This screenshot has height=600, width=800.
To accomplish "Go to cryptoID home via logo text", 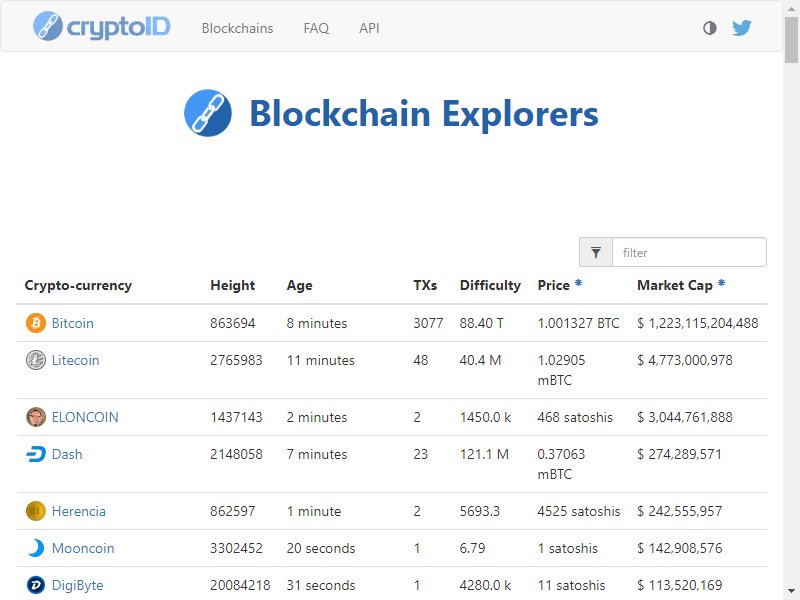I will click(118, 28).
